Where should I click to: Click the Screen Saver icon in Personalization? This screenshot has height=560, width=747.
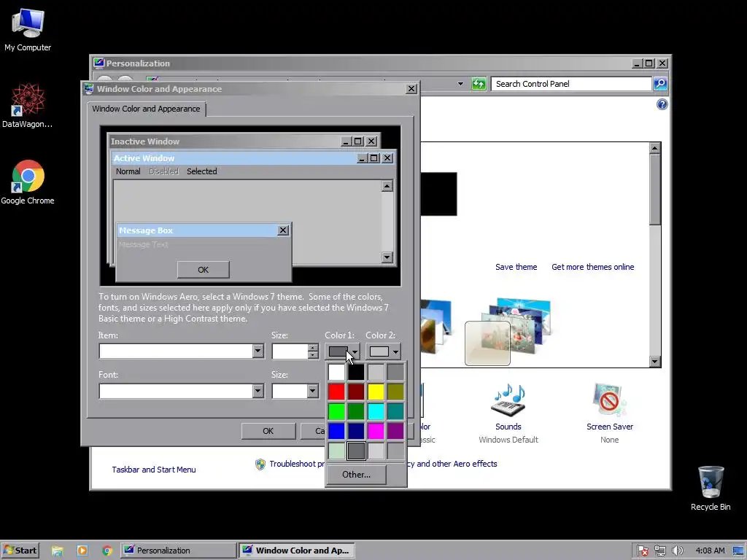pos(609,400)
